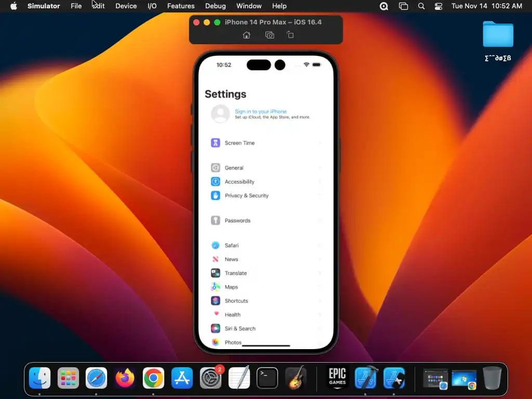Tap Sign in to your iPhone link
The width and height of the screenshot is (532, 399).
261,111
